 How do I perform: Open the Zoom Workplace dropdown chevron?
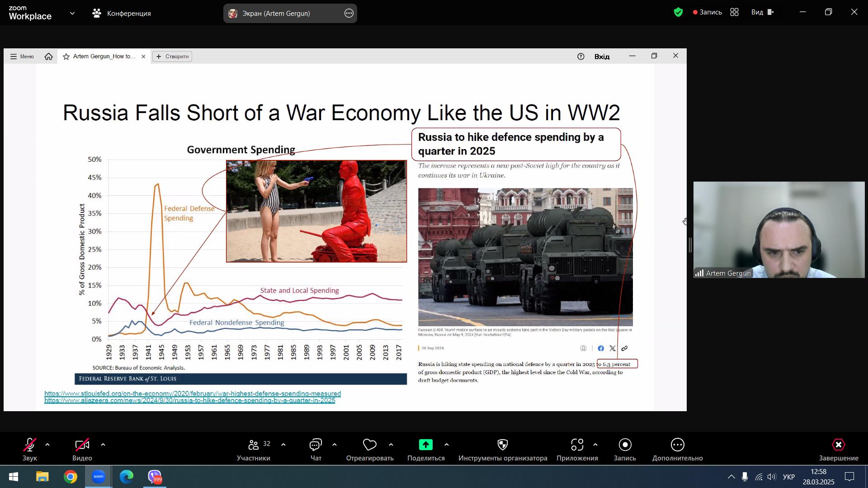pyautogui.click(x=72, y=14)
